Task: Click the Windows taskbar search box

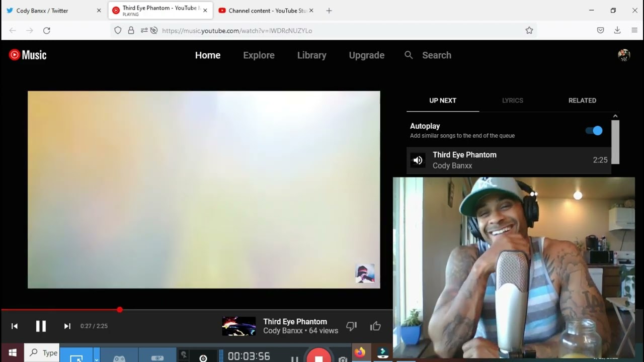Action: [x=41, y=353]
